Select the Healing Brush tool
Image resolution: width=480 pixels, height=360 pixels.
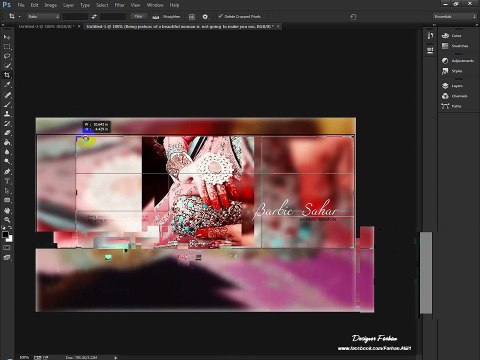[x=7, y=95]
